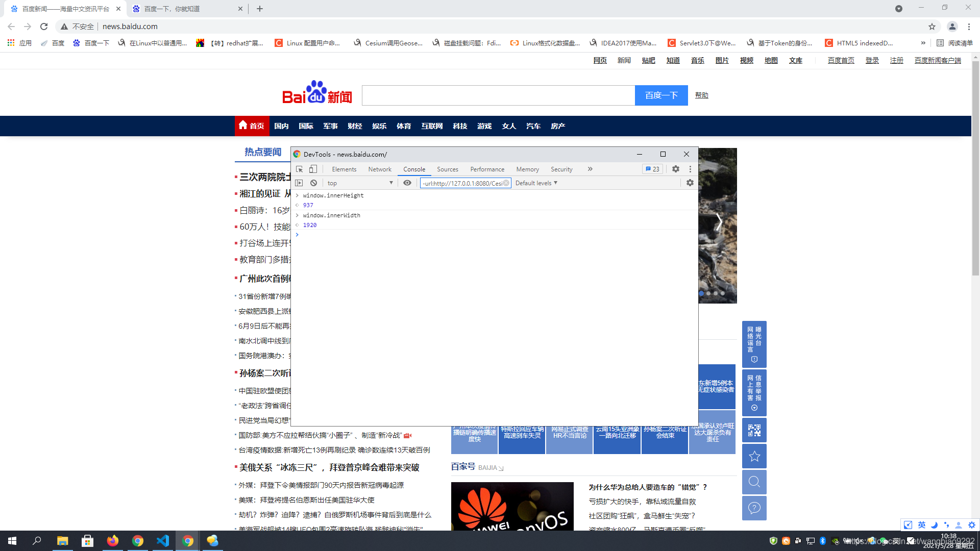Screen dimensions: 980x551
Task: Open the DevTools Network tab
Action: (x=380, y=169)
